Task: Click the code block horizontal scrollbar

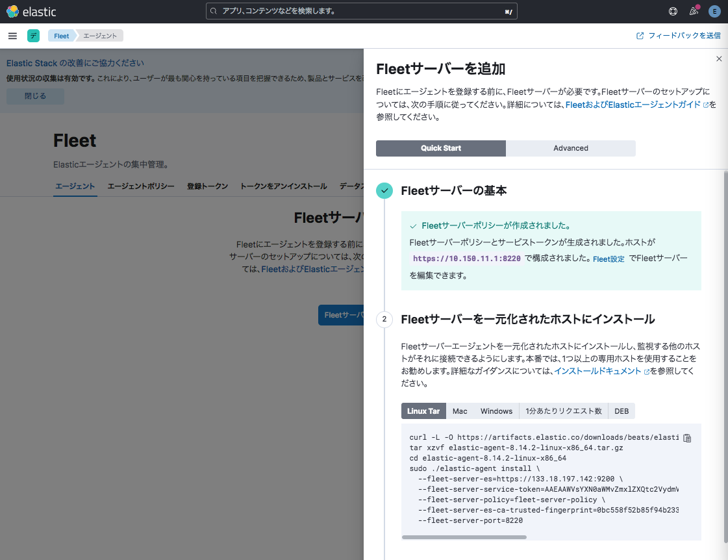Action: click(464, 537)
